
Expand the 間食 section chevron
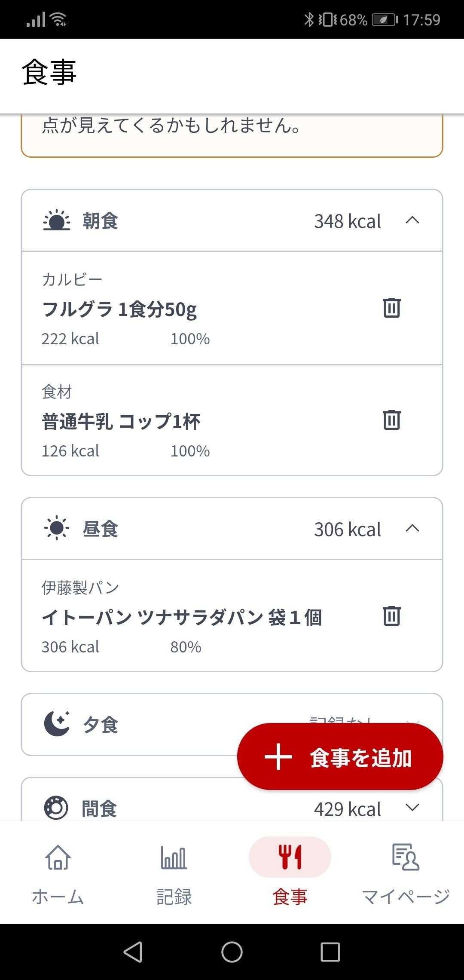pyautogui.click(x=412, y=808)
